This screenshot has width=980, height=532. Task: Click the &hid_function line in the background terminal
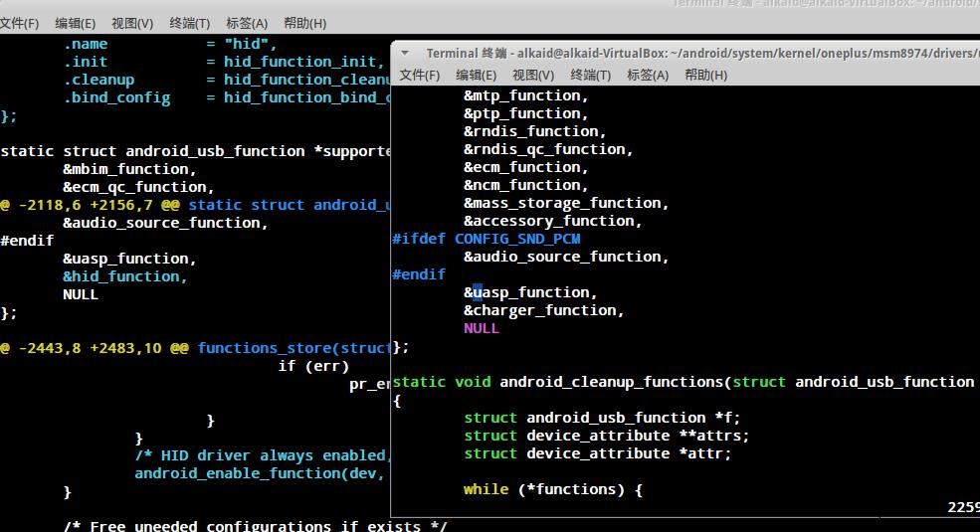(x=124, y=276)
